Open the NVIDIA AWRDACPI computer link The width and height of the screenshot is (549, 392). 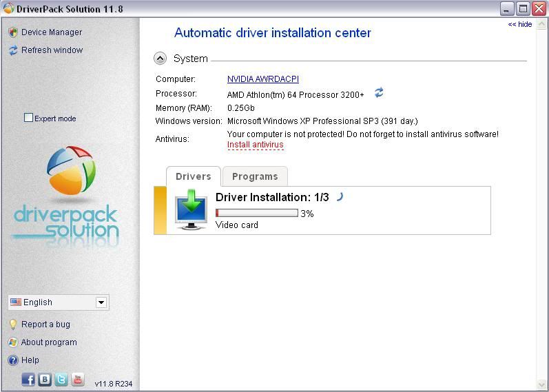coord(263,79)
